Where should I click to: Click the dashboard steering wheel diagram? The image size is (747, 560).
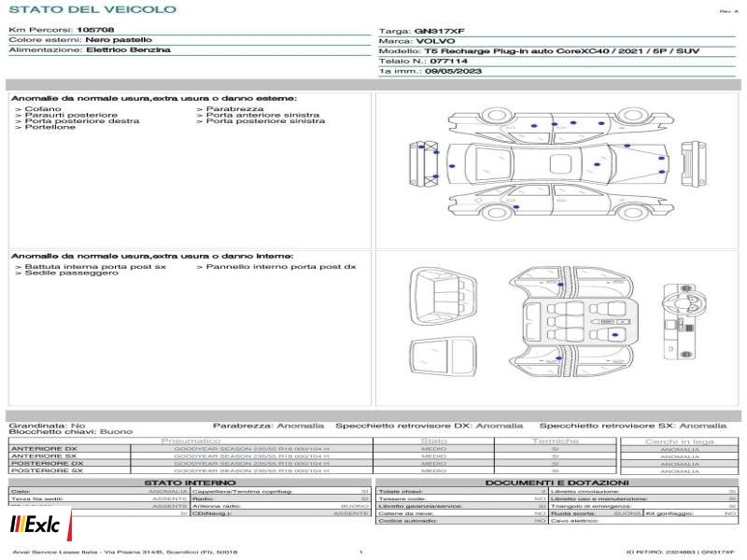click(684, 321)
